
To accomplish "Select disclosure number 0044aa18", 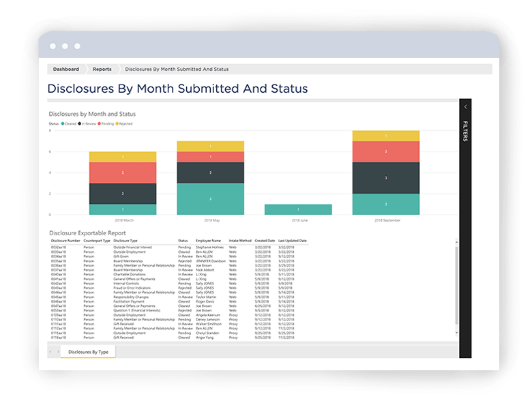I will 59,293.
